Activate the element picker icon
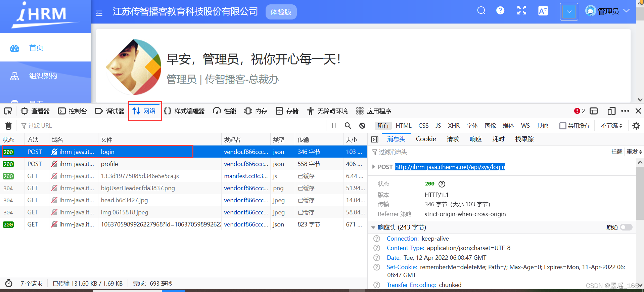The image size is (644, 292). pos(8,111)
